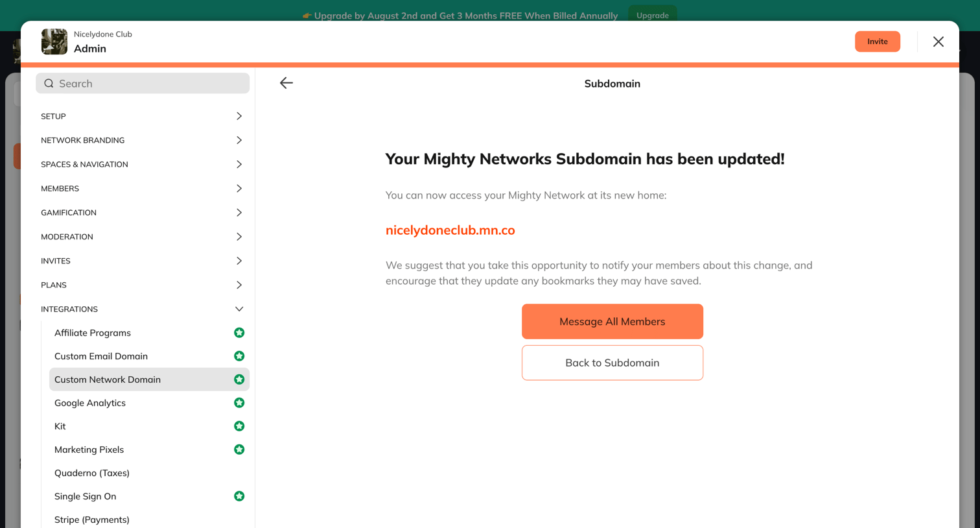Expand Spaces & Navigation chevron
980x528 pixels.
[239, 164]
